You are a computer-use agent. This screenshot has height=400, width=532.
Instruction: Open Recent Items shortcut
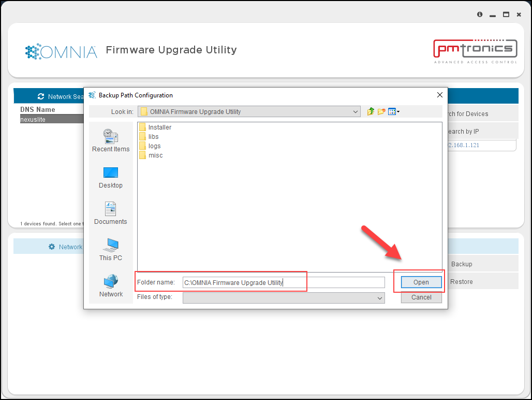click(x=111, y=140)
